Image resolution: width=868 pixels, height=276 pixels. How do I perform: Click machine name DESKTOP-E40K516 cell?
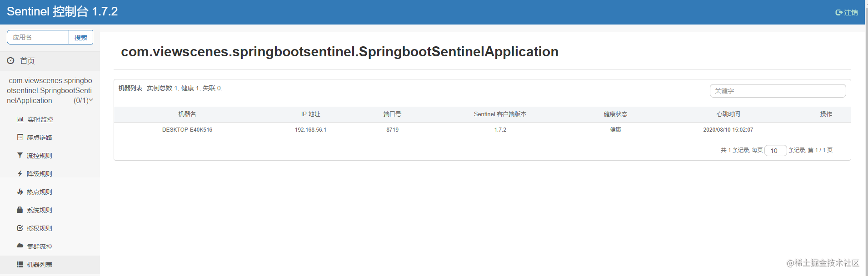pyautogui.click(x=187, y=130)
